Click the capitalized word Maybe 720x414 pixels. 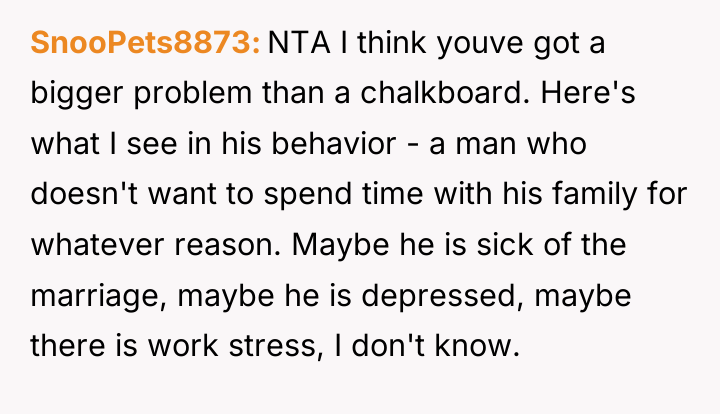coord(340,245)
